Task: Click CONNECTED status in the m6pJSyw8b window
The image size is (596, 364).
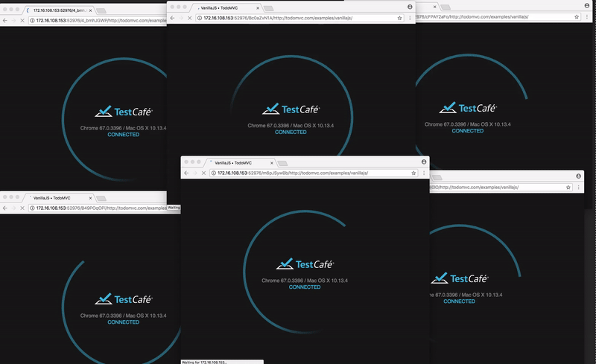Action: point(305,287)
